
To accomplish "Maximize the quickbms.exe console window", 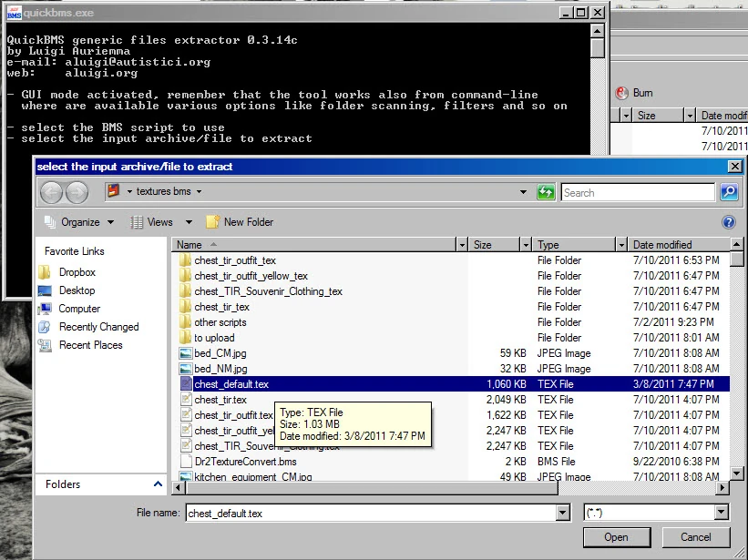I will click(581, 13).
